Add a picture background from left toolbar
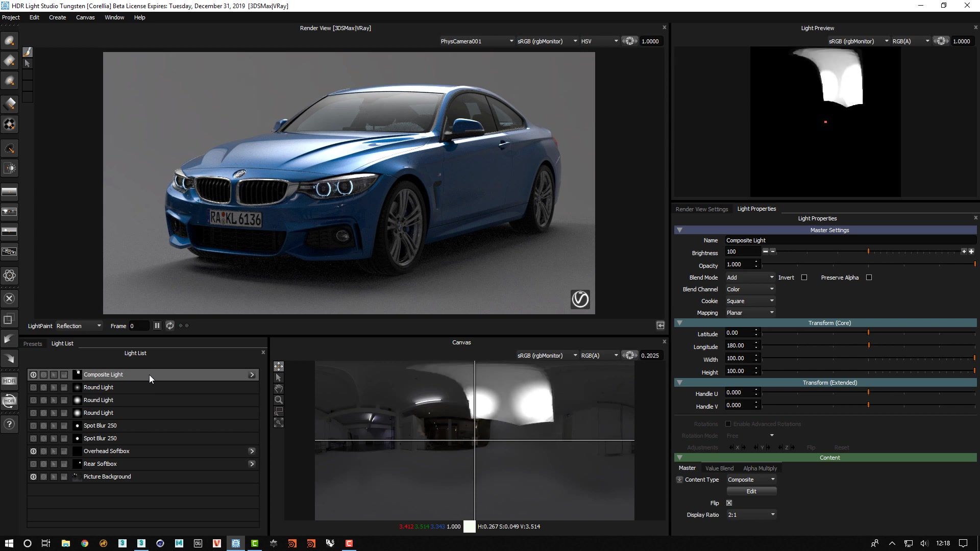Viewport: 980px width, 551px height. [10, 212]
